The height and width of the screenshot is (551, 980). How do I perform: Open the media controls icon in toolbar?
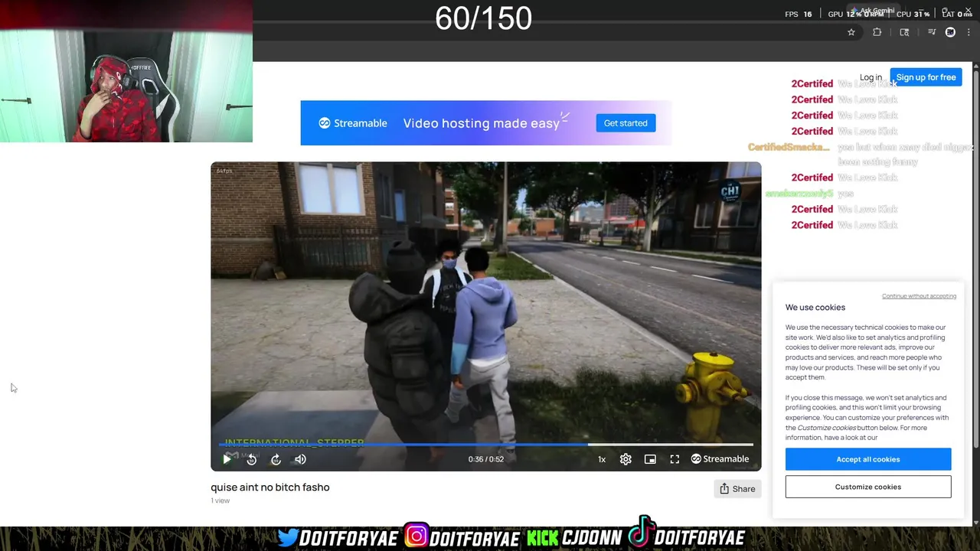click(932, 32)
